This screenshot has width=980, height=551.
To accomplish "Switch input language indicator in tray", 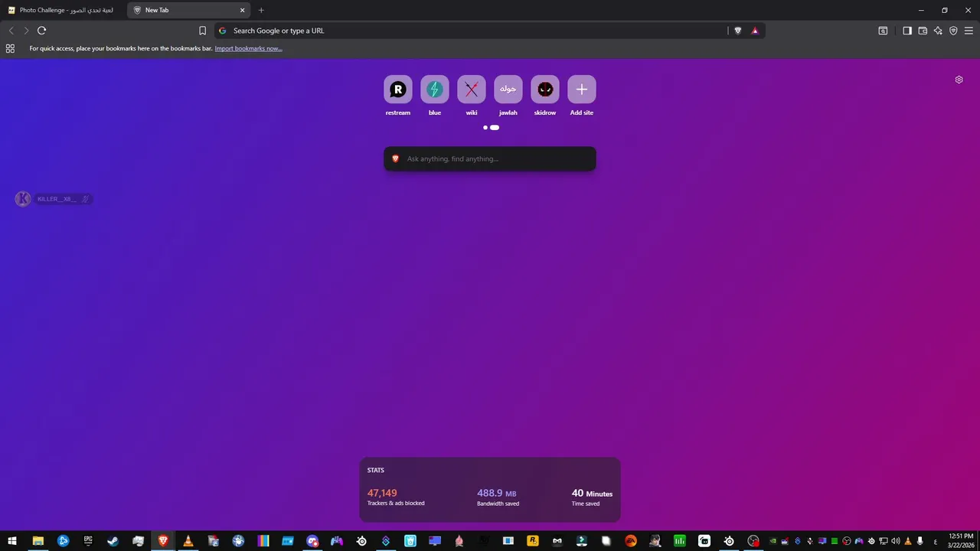I will point(935,541).
